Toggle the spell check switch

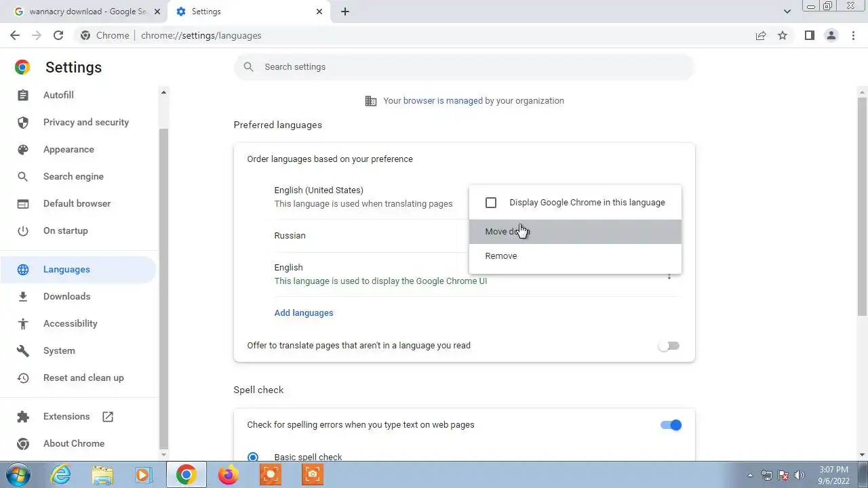point(670,426)
